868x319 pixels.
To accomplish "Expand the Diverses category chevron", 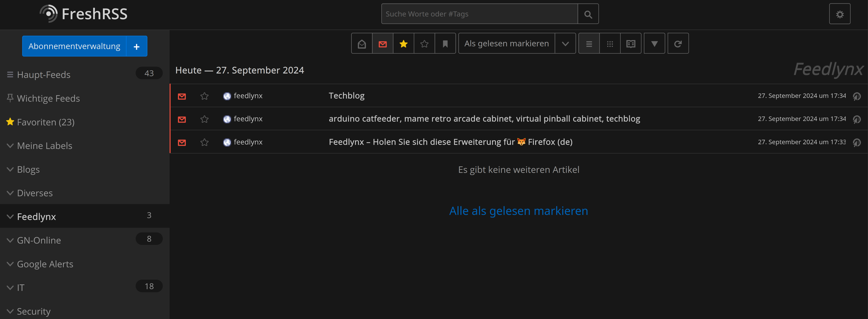I will (x=10, y=193).
